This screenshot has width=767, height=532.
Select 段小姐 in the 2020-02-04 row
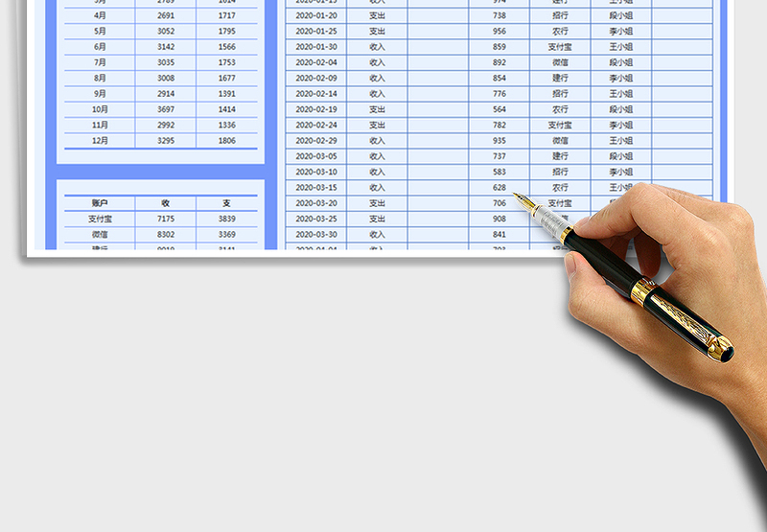coord(621,62)
